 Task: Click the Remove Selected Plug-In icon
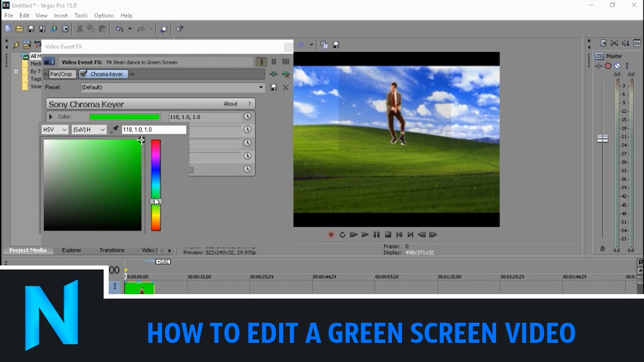point(285,74)
